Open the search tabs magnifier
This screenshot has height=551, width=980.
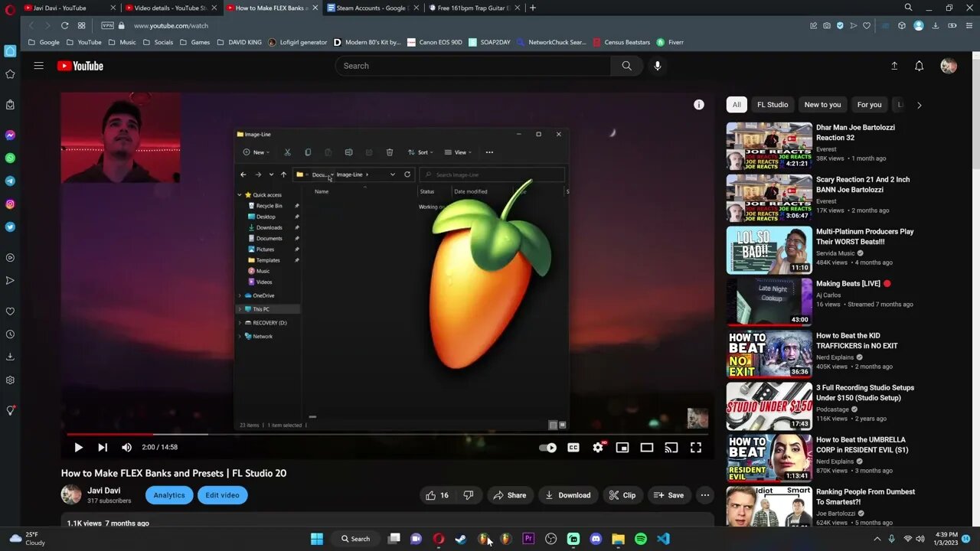tap(908, 8)
